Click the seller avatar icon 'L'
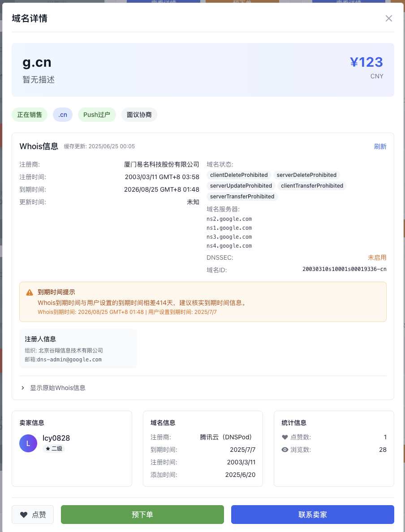This screenshot has height=532, width=405. click(28, 443)
